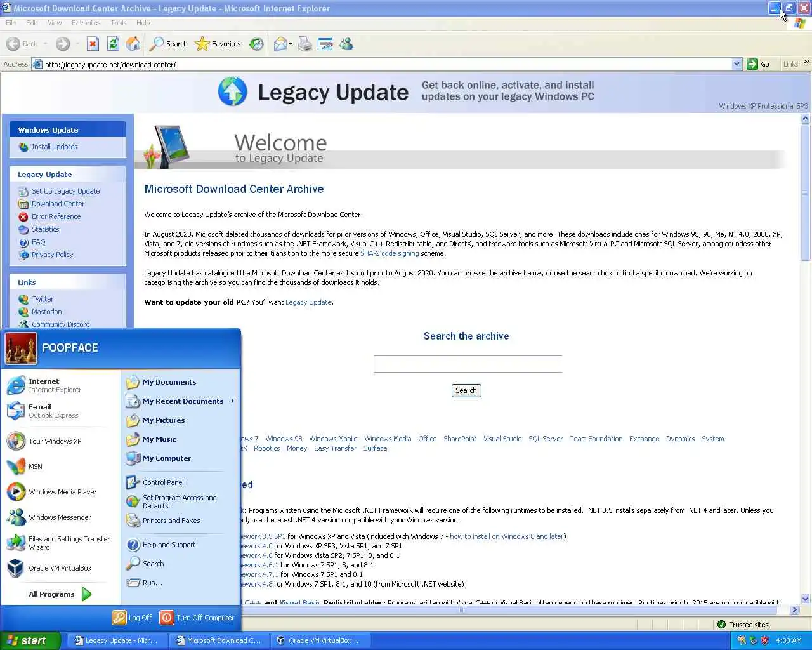Open the Help menu
The height and width of the screenshot is (650, 812).
tap(143, 23)
